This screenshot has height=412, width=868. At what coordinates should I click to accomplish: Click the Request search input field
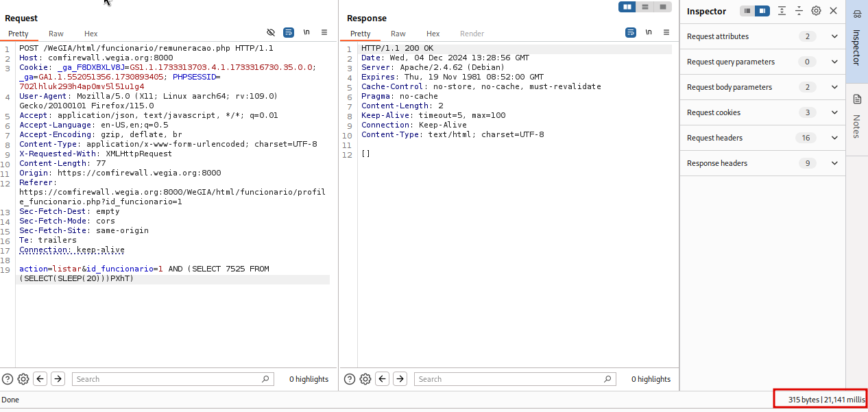pyautogui.click(x=173, y=379)
